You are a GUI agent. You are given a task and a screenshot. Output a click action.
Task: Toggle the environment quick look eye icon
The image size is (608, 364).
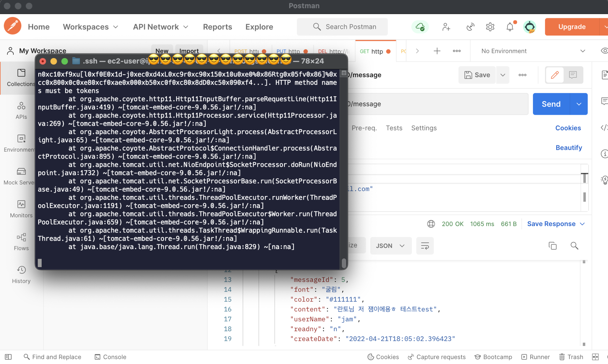tap(604, 51)
